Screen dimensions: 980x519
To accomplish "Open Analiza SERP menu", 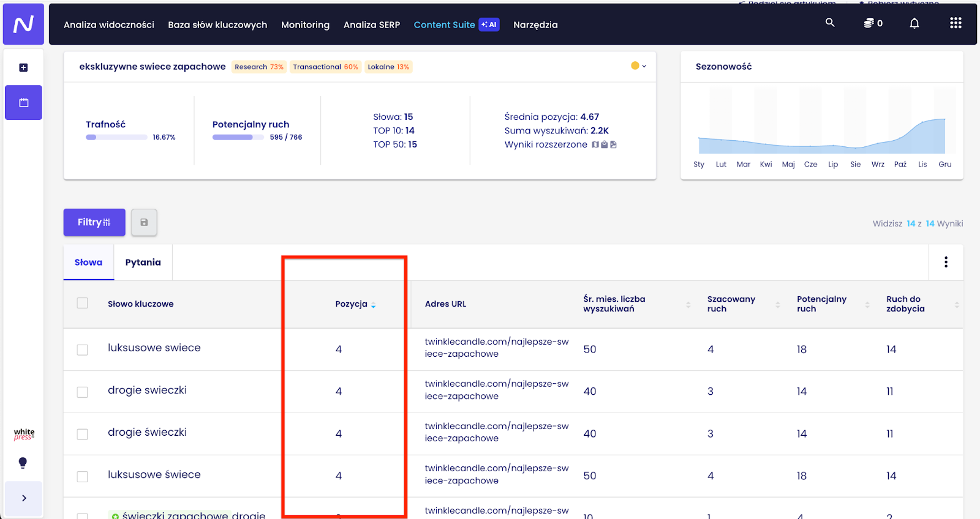I will (x=372, y=24).
